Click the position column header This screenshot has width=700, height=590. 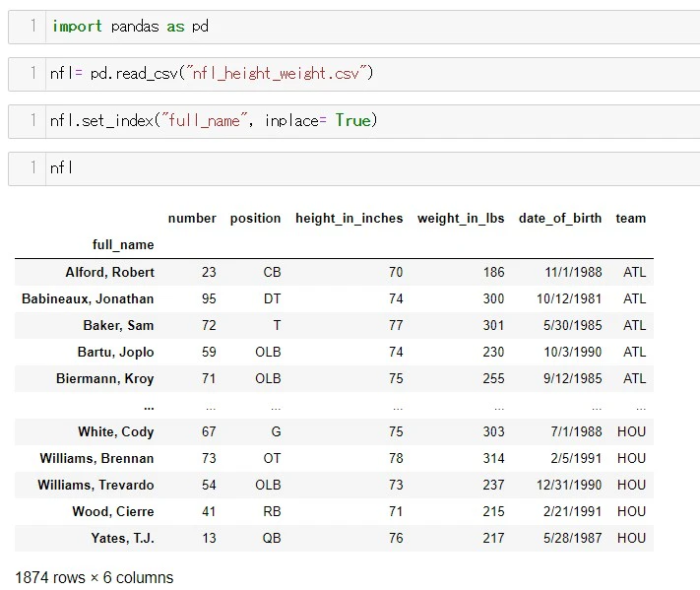coord(255,218)
